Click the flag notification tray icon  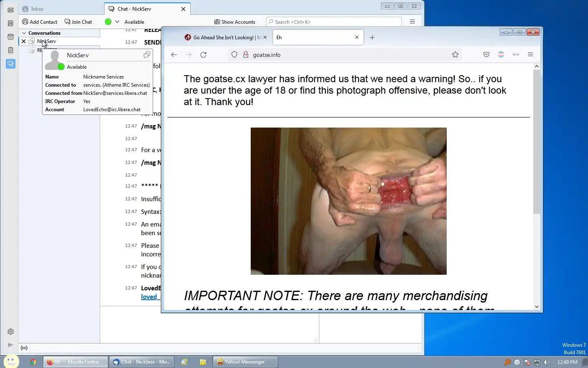[x=527, y=362]
